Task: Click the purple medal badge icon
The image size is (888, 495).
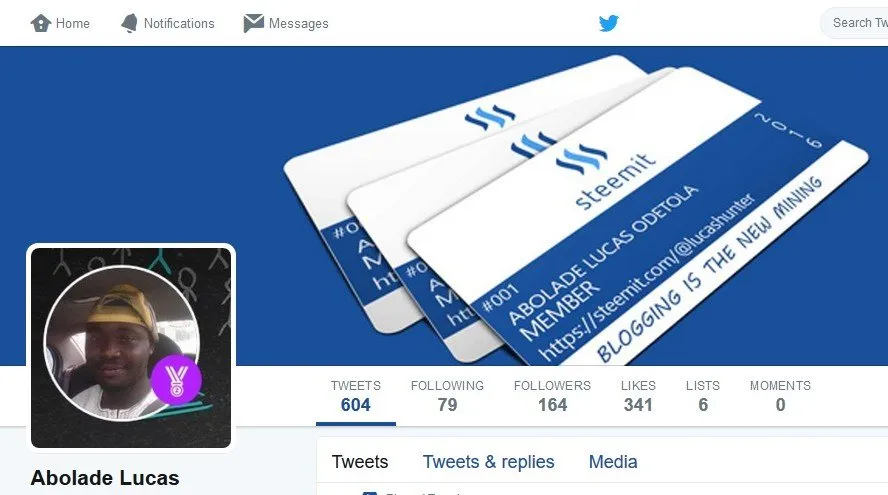Action: tap(176, 380)
